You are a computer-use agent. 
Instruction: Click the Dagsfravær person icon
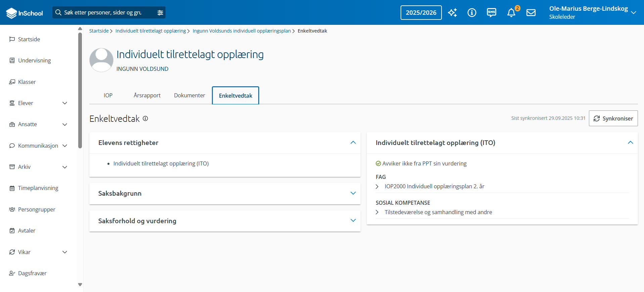12,273
